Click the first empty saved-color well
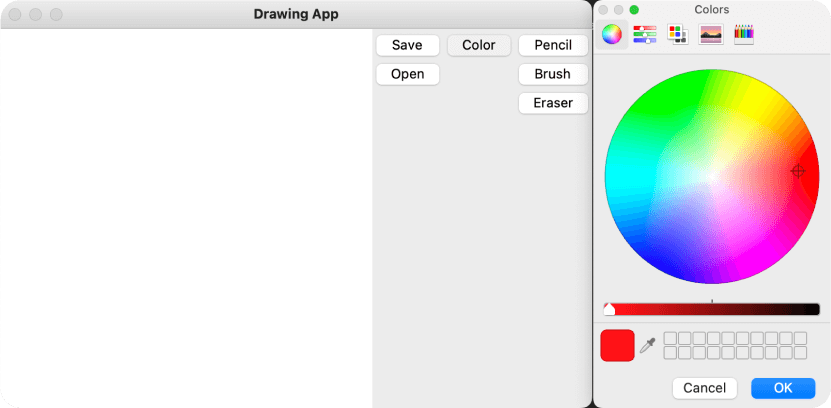 coord(670,338)
